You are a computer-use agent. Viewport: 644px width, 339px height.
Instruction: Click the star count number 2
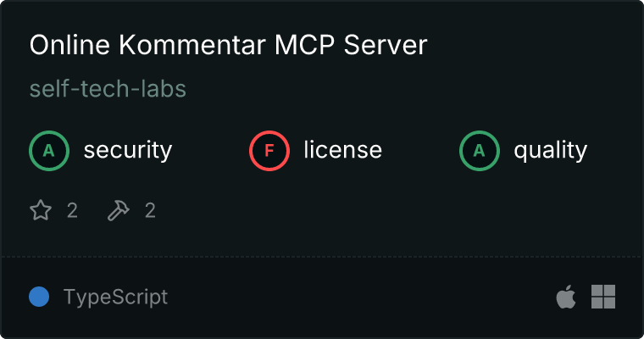[x=72, y=210]
